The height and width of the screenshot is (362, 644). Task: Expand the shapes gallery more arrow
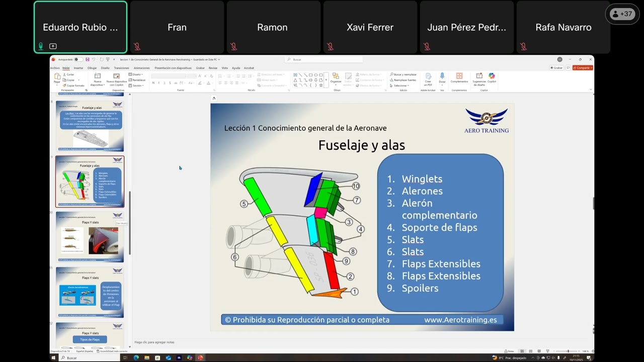326,80
